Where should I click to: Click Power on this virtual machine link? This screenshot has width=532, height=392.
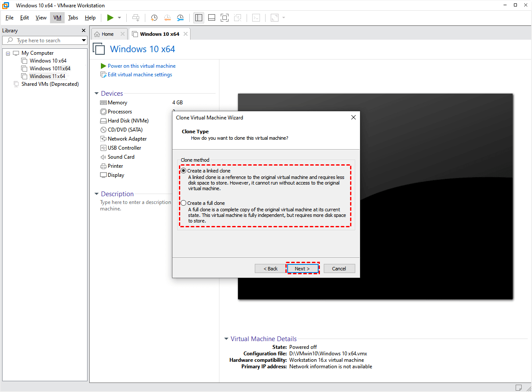click(141, 66)
